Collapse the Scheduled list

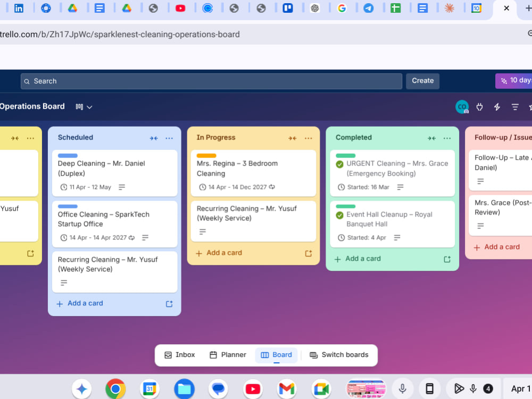pyautogui.click(x=154, y=138)
